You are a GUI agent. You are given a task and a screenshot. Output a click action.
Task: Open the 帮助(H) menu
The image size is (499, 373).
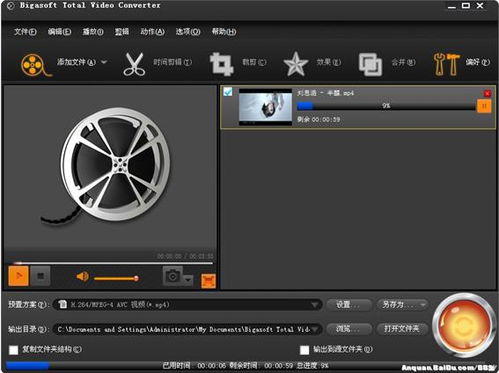[224, 32]
